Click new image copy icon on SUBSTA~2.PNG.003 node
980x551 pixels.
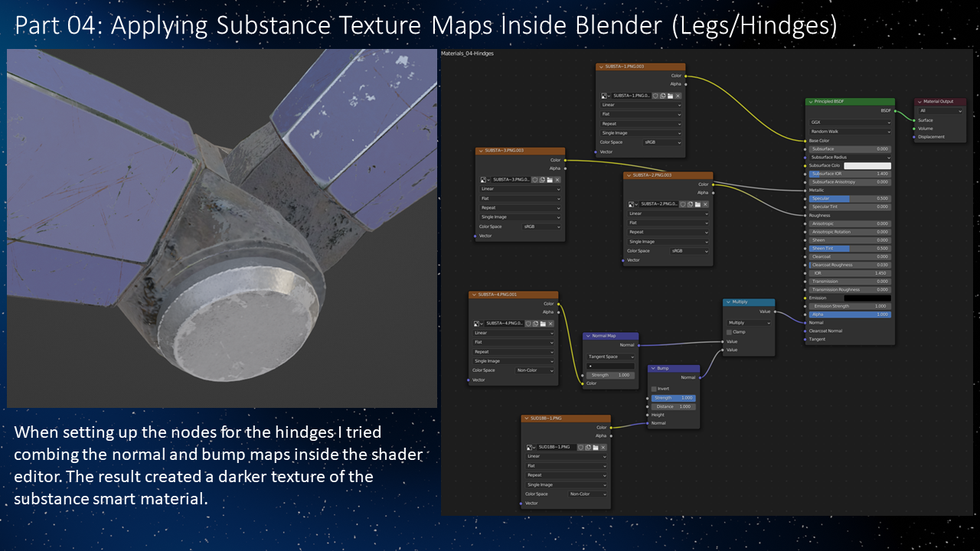pos(690,204)
